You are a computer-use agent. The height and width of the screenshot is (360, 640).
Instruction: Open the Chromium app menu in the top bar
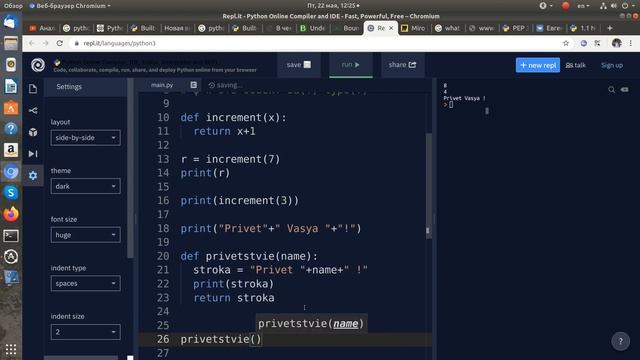70,6
